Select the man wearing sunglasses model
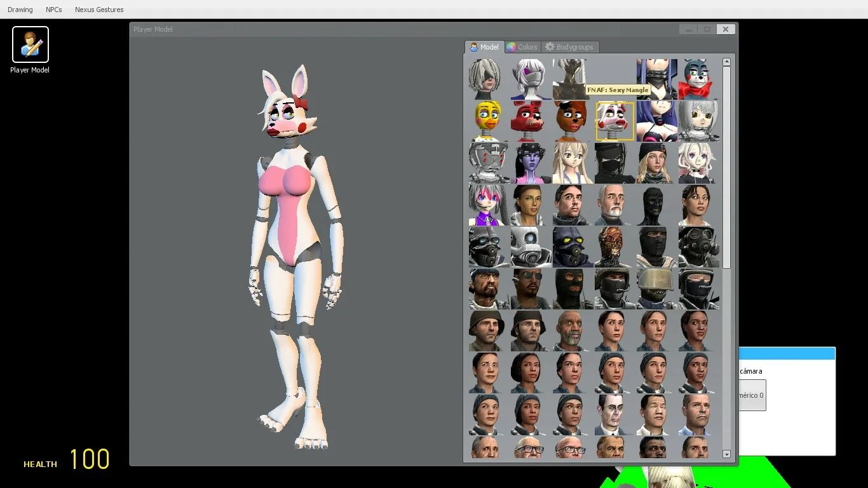Viewport: 868px width, 488px height. [531, 288]
